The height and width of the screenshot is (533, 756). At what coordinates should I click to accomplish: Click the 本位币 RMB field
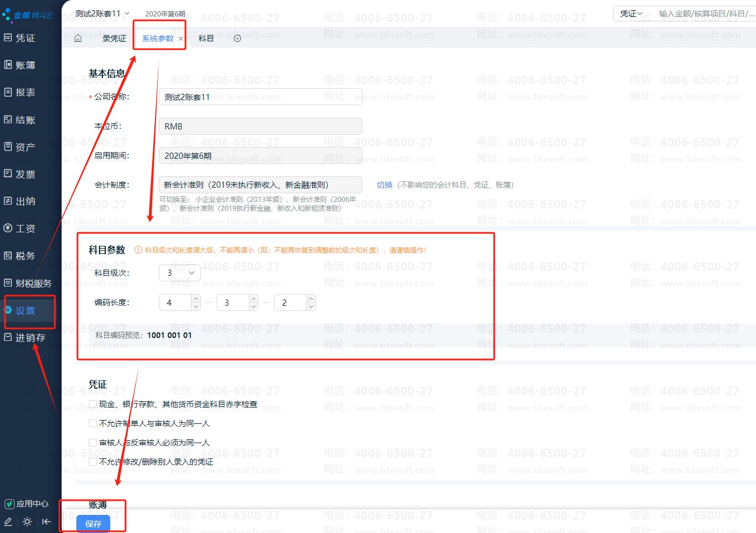point(261,126)
